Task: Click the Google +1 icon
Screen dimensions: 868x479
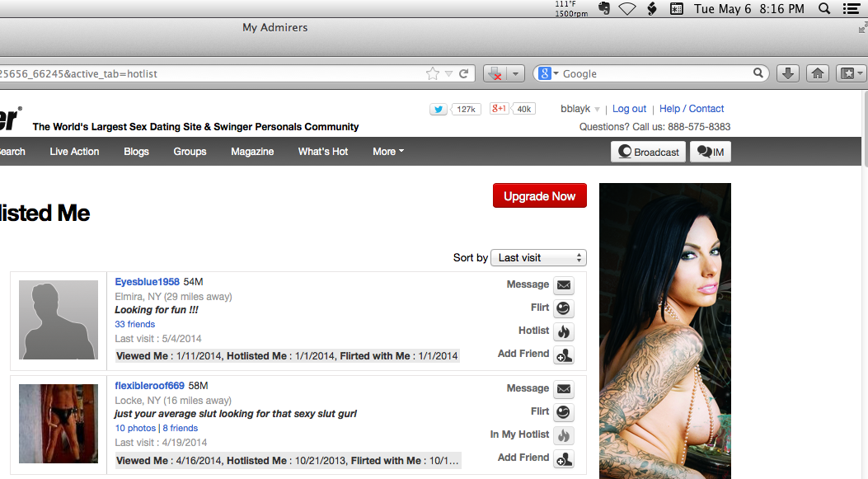Action: 499,108
